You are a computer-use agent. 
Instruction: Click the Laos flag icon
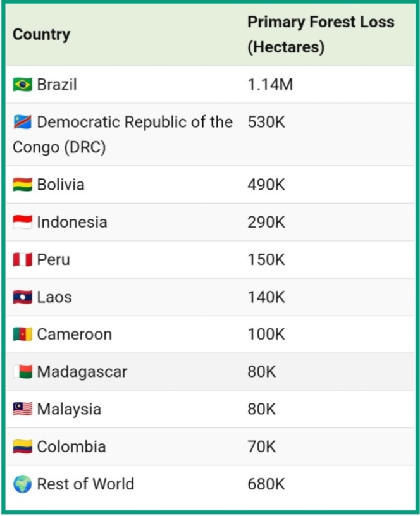(22, 297)
